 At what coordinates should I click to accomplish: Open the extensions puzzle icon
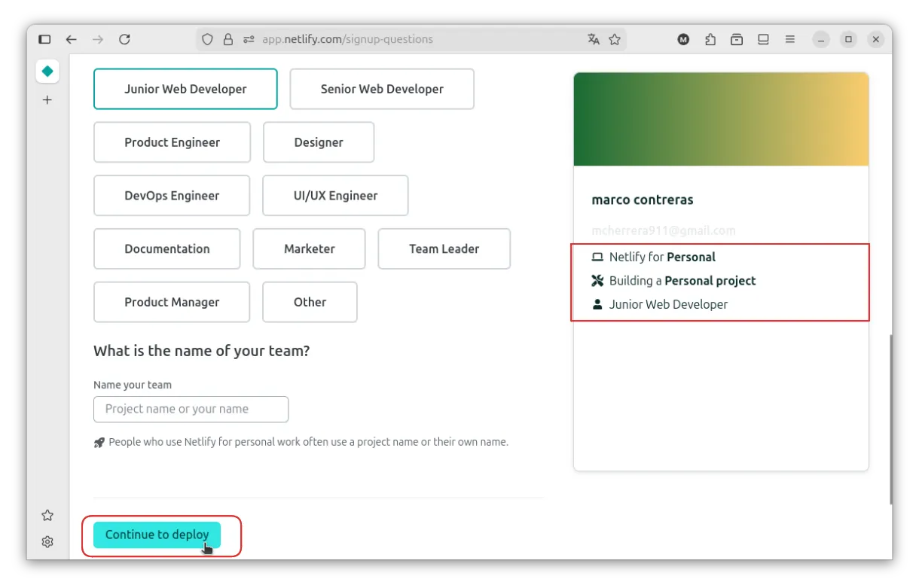pos(710,39)
